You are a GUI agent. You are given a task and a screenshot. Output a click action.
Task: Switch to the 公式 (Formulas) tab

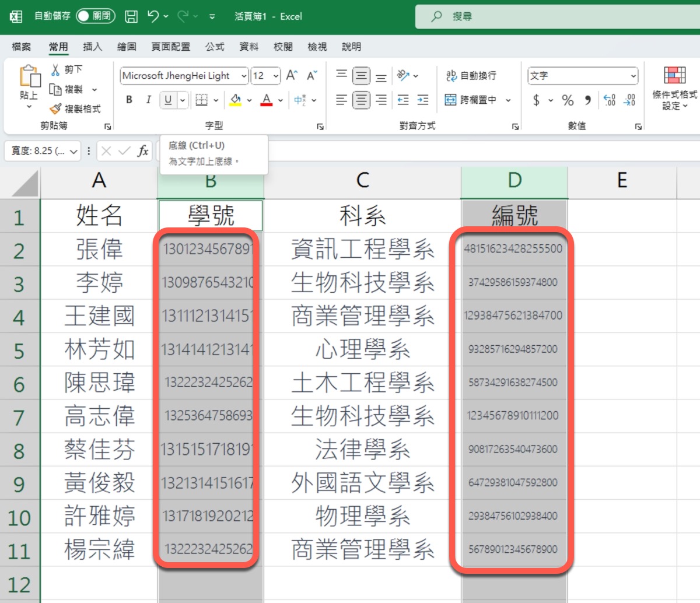click(215, 47)
